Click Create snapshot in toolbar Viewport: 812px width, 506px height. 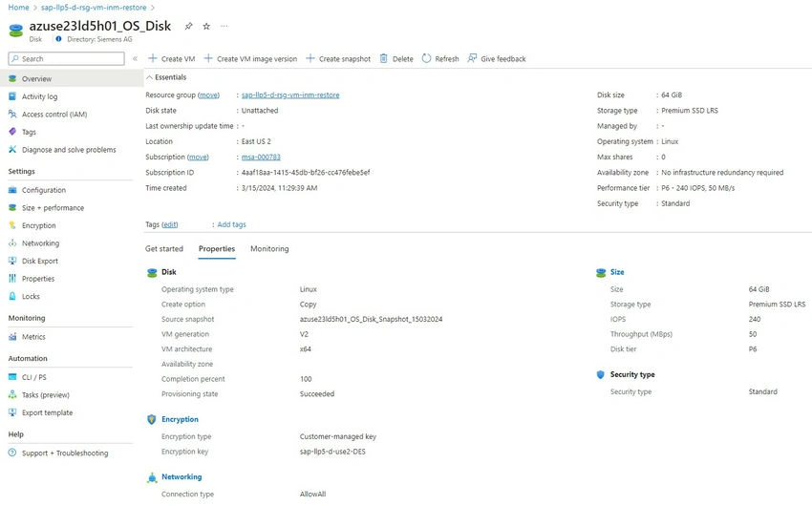[338, 58]
